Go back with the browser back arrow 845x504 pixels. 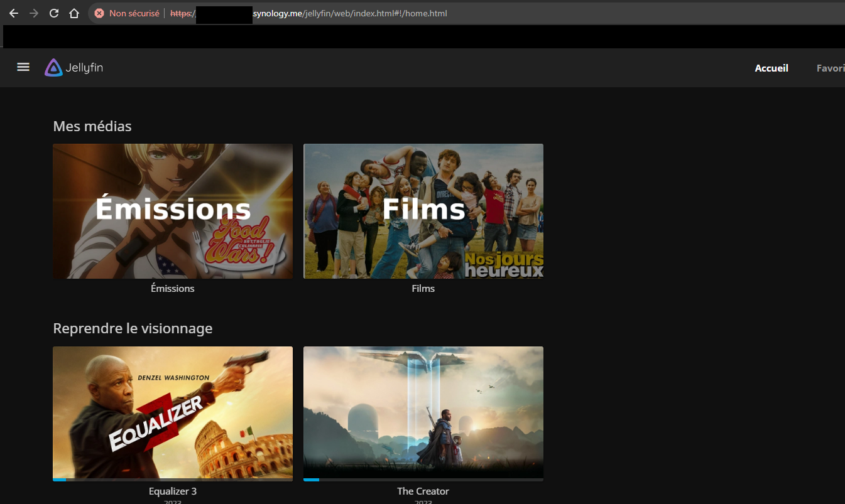click(14, 13)
